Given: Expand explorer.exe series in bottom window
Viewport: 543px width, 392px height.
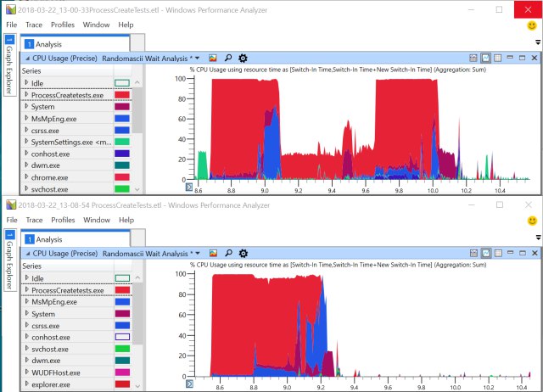Looking at the screenshot, I should (26, 384).
